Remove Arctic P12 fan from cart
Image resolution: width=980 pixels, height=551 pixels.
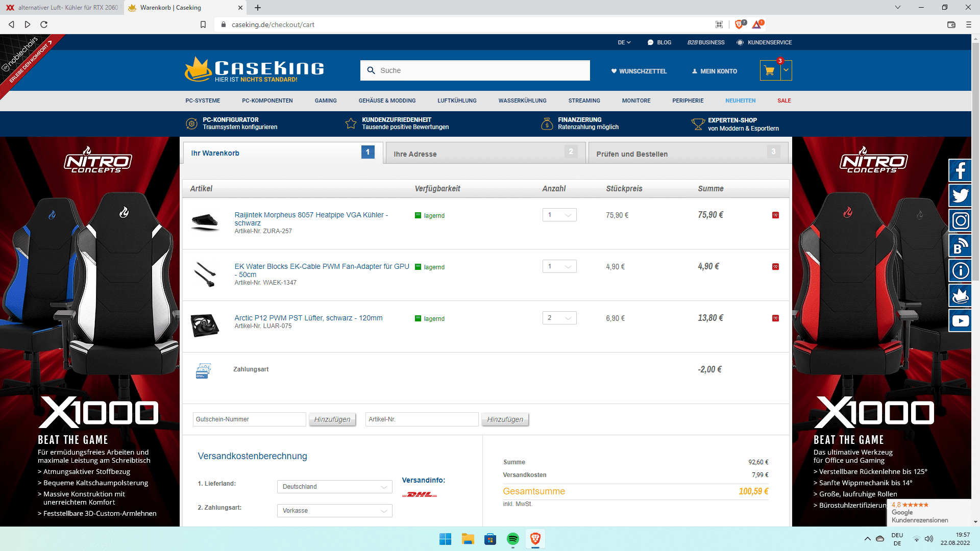(x=775, y=318)
